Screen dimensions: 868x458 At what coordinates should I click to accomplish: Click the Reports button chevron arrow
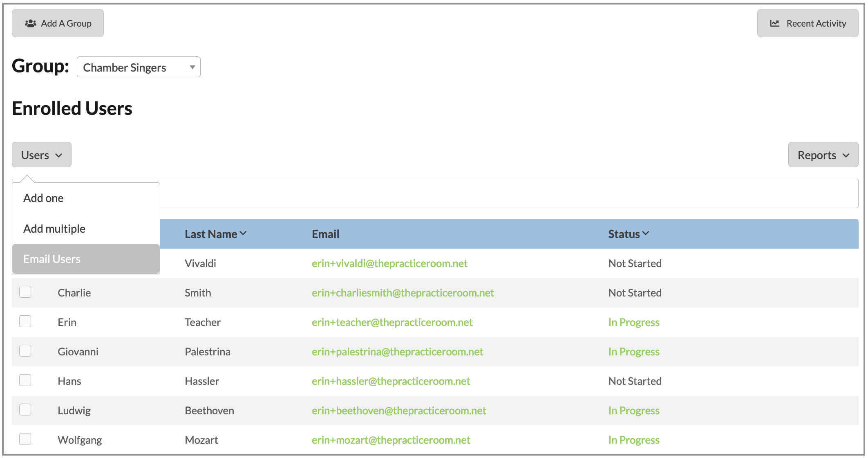846,155
